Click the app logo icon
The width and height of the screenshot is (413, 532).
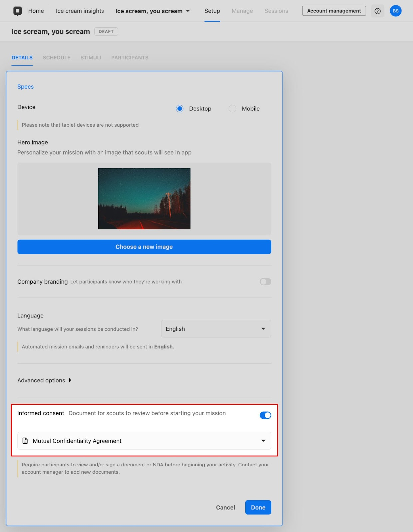click(x=17, y=11)
